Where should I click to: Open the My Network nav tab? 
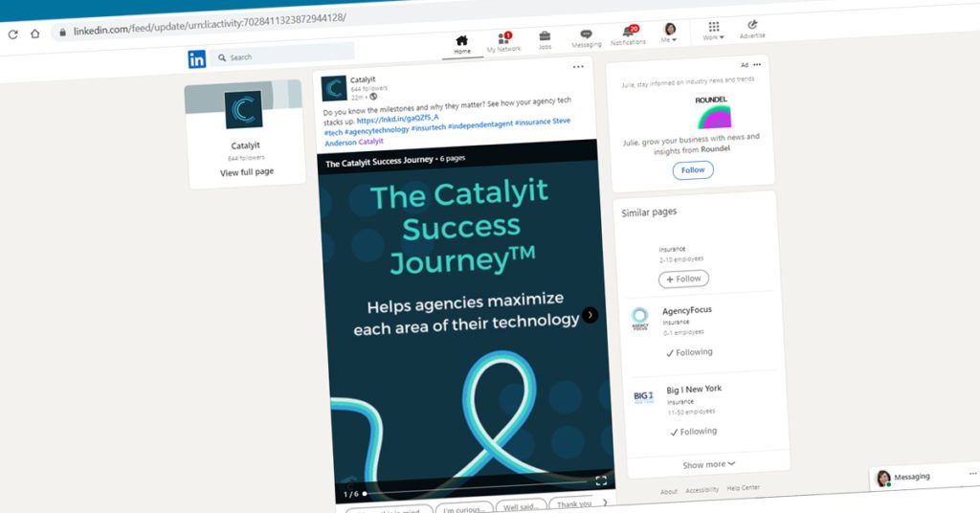(x=503, y=42)
